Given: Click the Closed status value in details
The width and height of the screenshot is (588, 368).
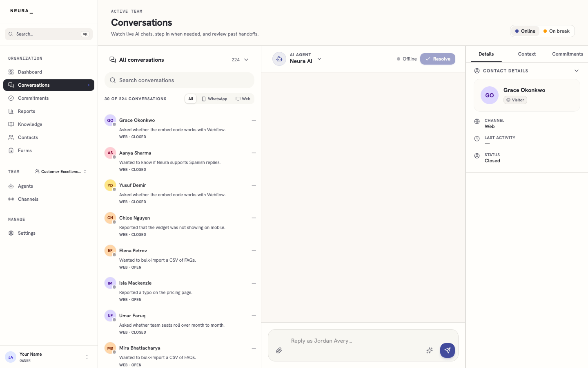Looking at the screenshot, I should [x=492, y=161].
